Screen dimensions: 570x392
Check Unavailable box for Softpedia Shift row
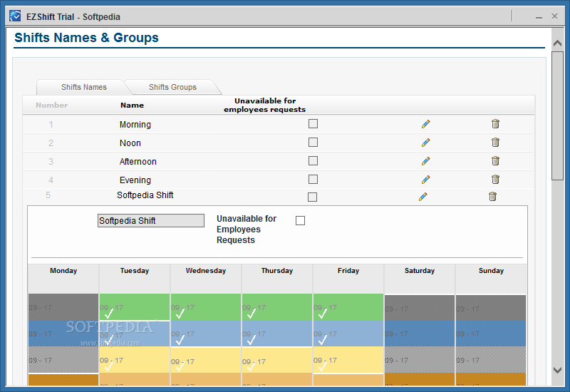pyautogui.click(x=312, y=197)
